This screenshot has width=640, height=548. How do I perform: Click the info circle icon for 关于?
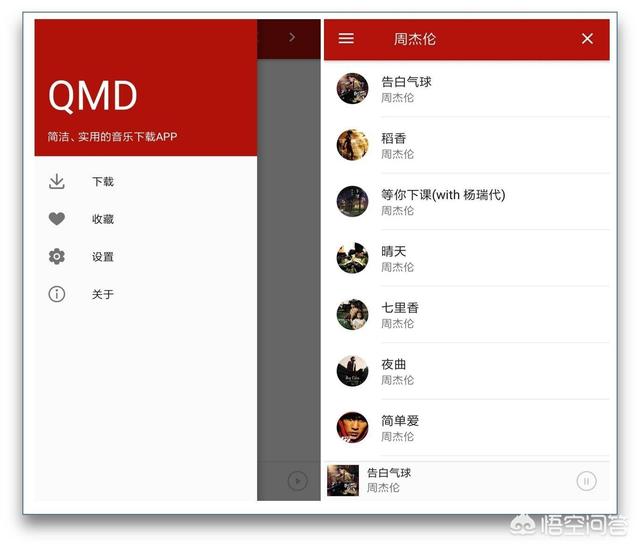coord(57,294)
